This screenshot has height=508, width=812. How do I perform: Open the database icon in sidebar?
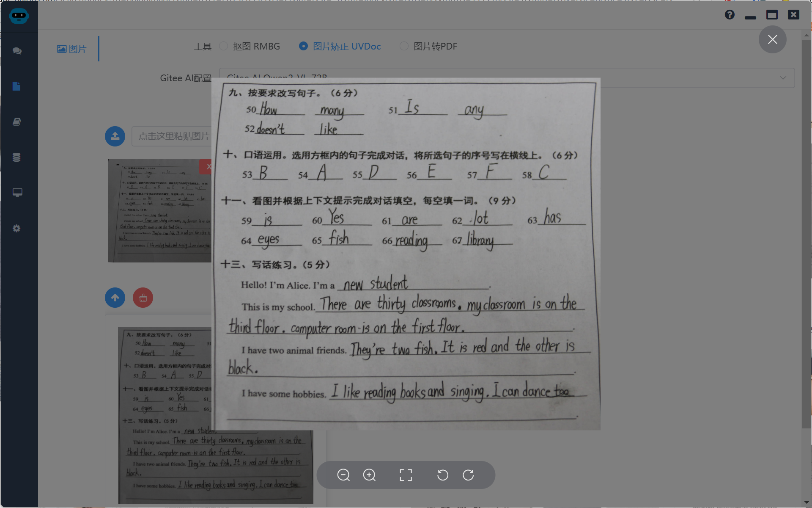click(x=16, y=157)
